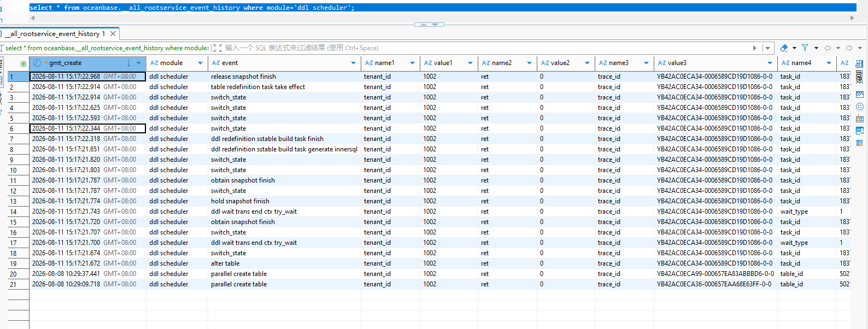
Task: Click the back history arrow icon
Action: click(x=828, y=48)
